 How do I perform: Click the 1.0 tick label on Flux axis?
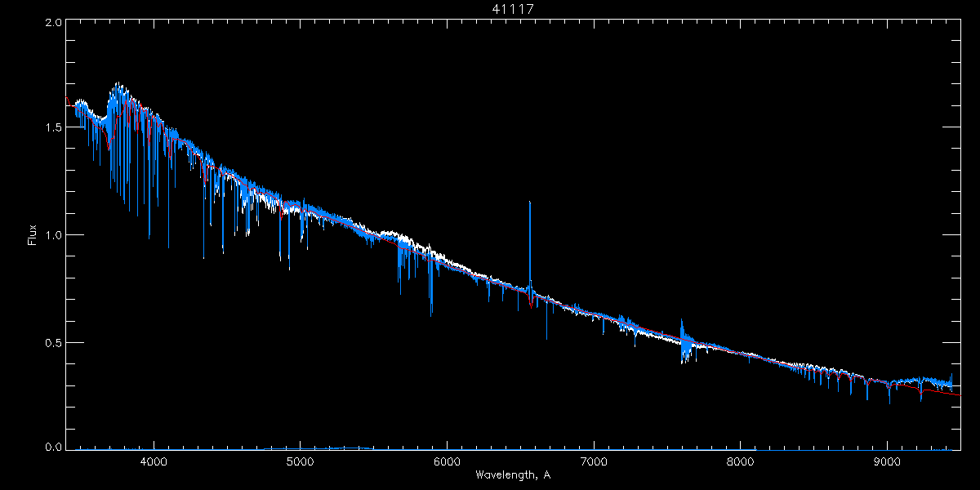coord(53,235)
